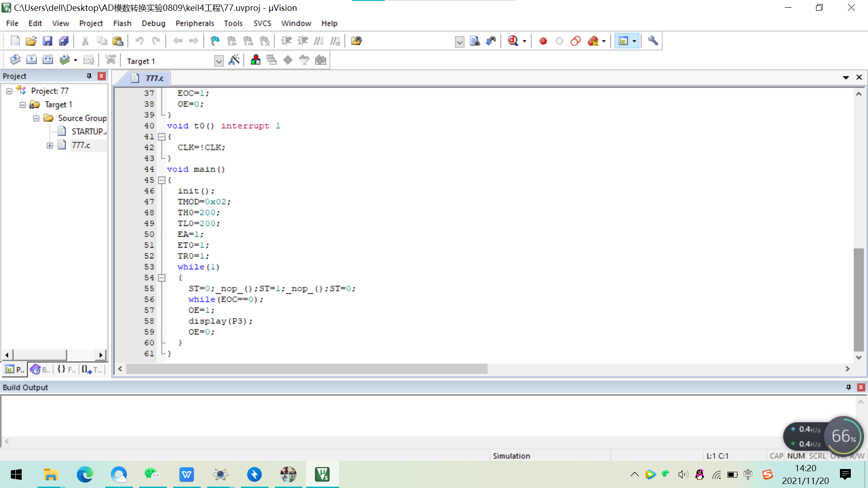Collapse the while loop fold at line 54
This screenshot has height=488, width=868.
tap(161, 278)
